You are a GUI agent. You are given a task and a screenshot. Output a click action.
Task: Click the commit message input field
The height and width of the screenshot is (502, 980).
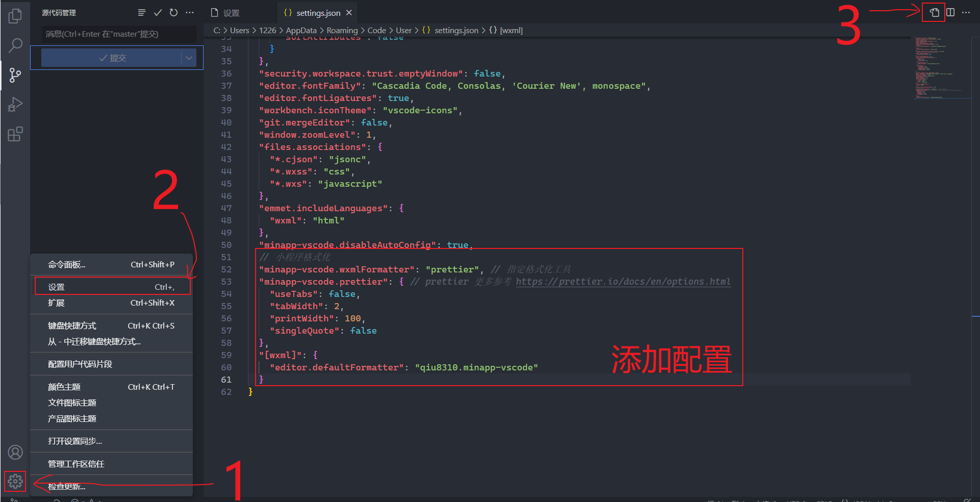[x=118, y=34]
